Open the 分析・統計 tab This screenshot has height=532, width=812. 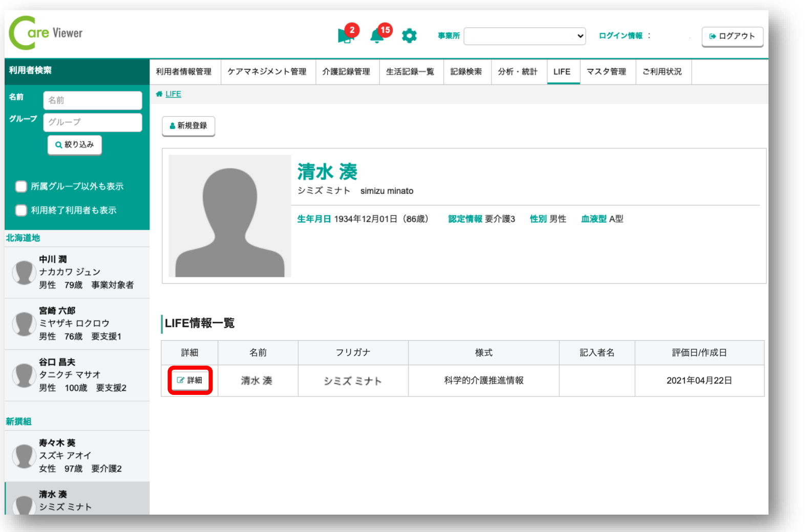coord(517,72)
